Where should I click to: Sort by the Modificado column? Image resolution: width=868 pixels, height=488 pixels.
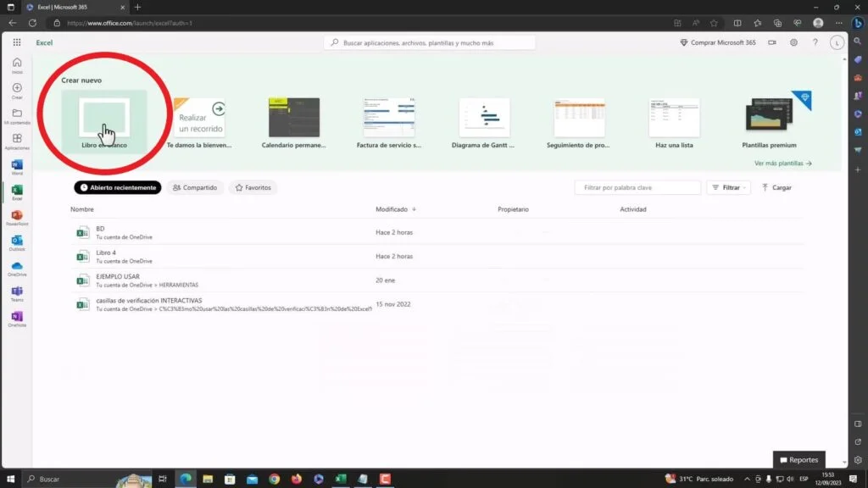click(396, 209)
